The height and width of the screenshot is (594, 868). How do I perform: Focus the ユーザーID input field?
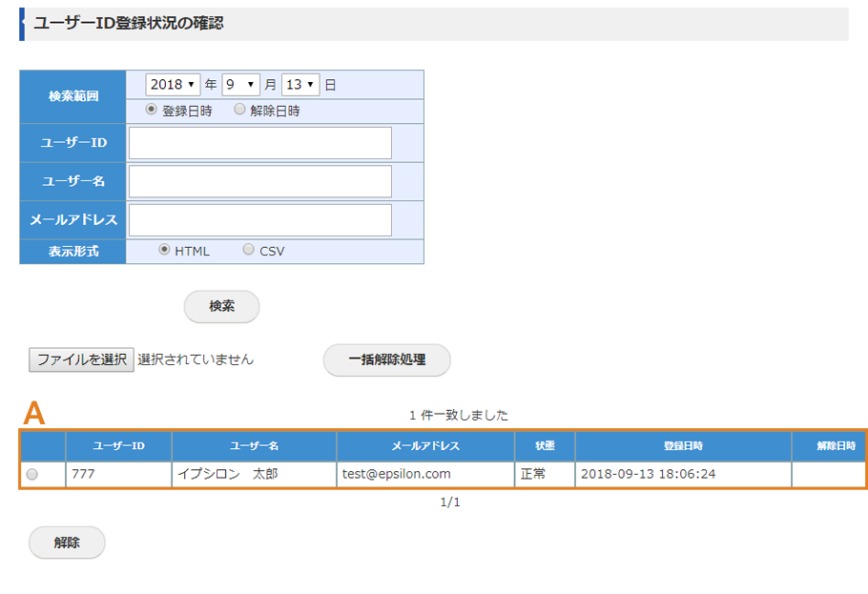point(260,143)
